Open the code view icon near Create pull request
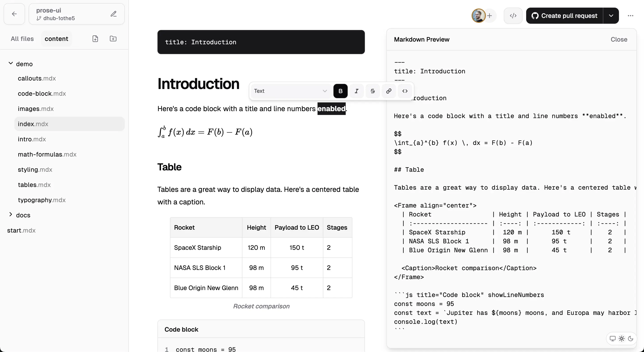The image size is (644, 352). pos(513,15)
